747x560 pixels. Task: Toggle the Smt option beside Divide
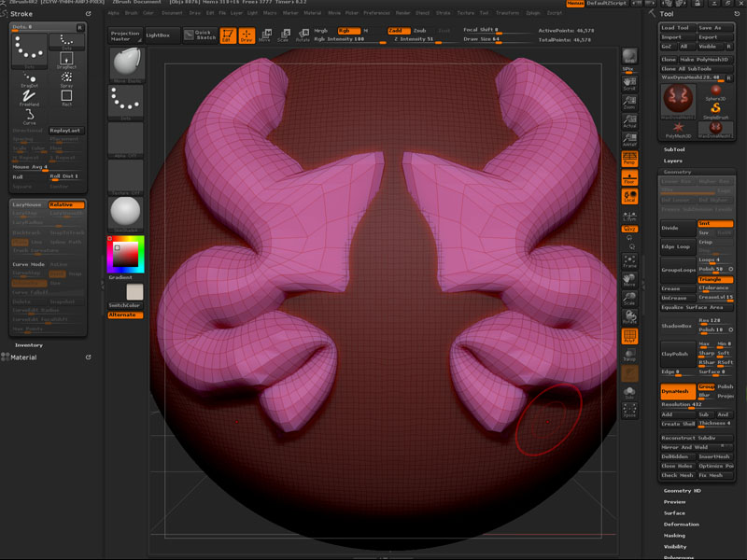715,223
